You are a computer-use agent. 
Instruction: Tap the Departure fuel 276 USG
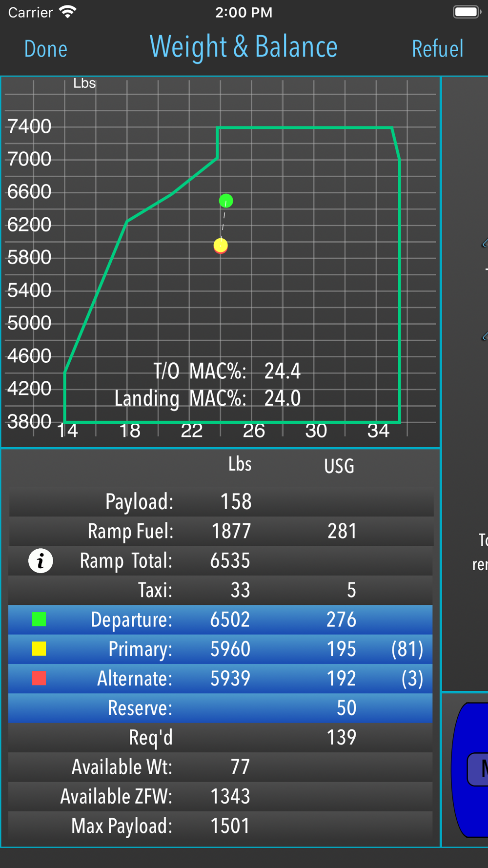pos(342,620)
